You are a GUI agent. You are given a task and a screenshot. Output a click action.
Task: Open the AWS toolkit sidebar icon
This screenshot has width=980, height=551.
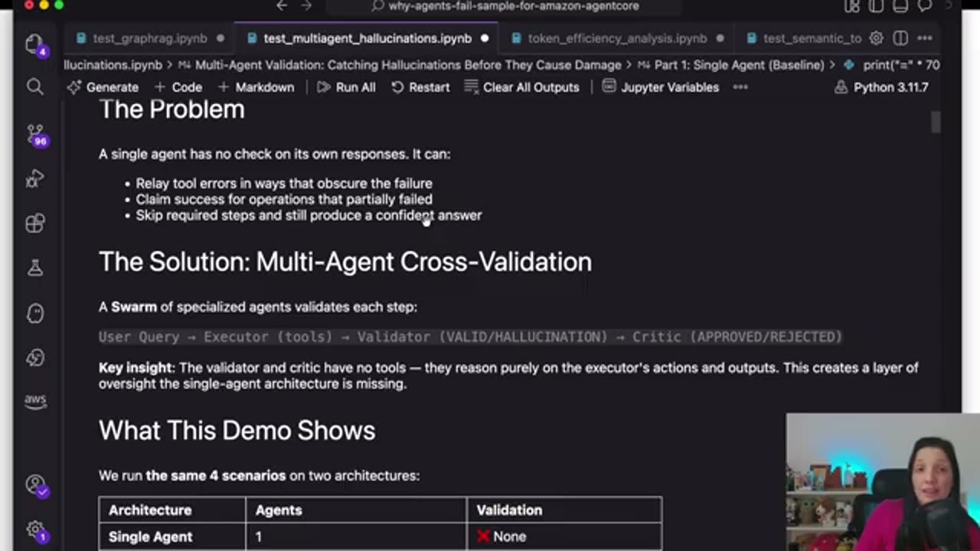34,400
